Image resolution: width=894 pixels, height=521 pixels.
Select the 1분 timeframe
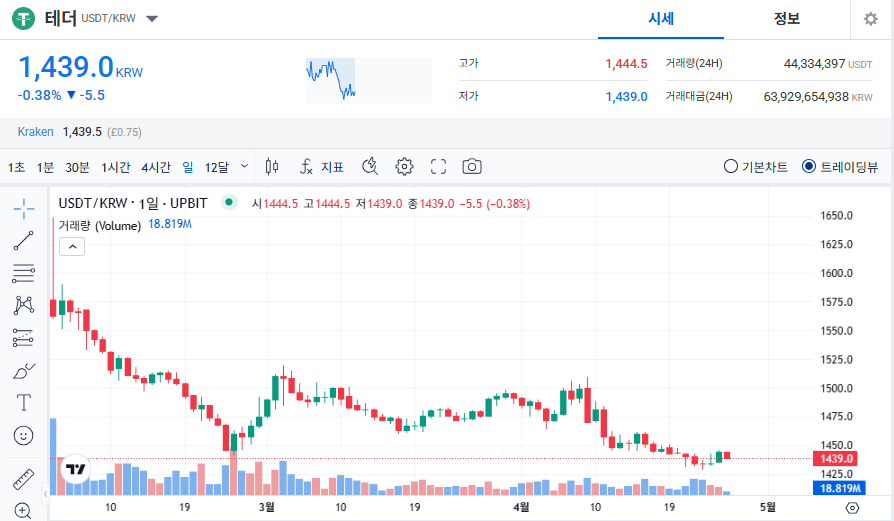[x=45, y=167]
